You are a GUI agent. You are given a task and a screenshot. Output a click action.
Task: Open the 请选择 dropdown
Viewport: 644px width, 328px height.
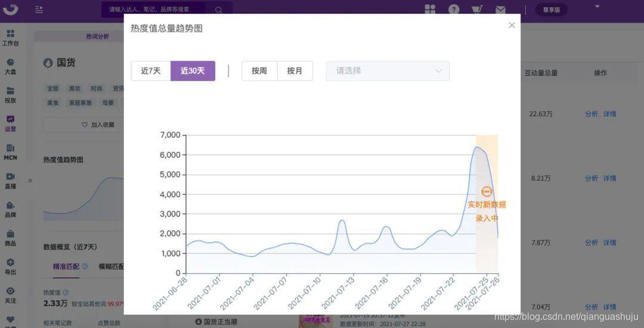click(x=388, y=70)
